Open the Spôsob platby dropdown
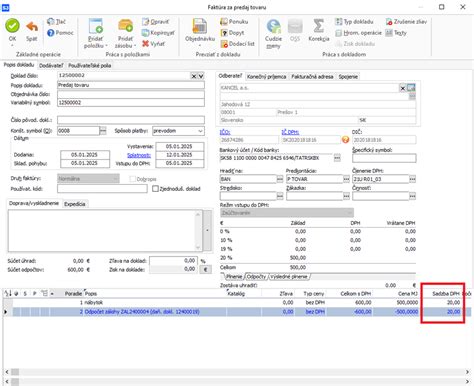 click(200, 131)
